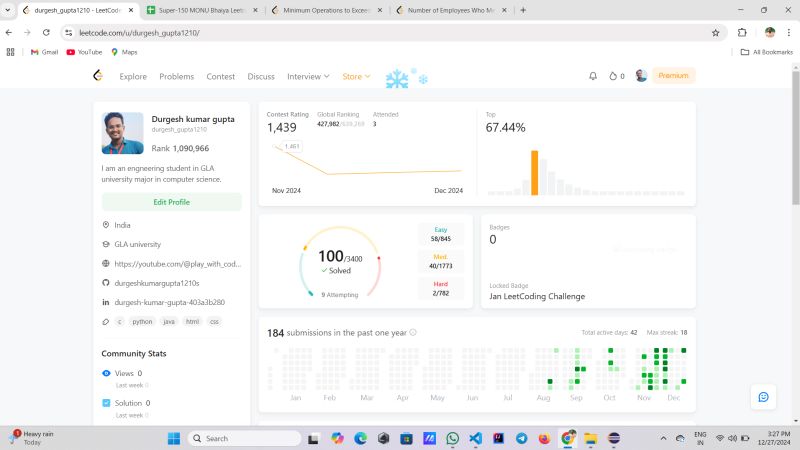This screenshot has width=800, height=450.
Task: Open the Problems page
Action: click(x=177, y=76)
